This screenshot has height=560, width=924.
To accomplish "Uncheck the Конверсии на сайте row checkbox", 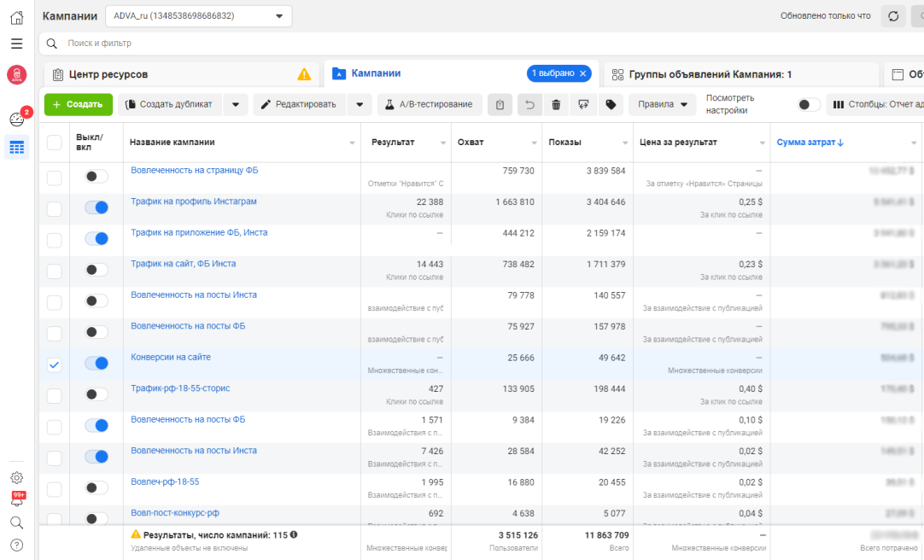I will (54, 365).
